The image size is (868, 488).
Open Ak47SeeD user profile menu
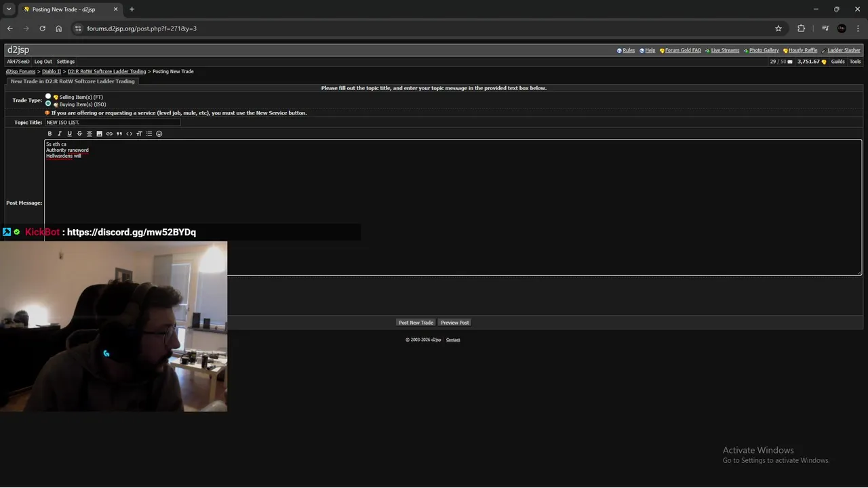pos(18,62)
